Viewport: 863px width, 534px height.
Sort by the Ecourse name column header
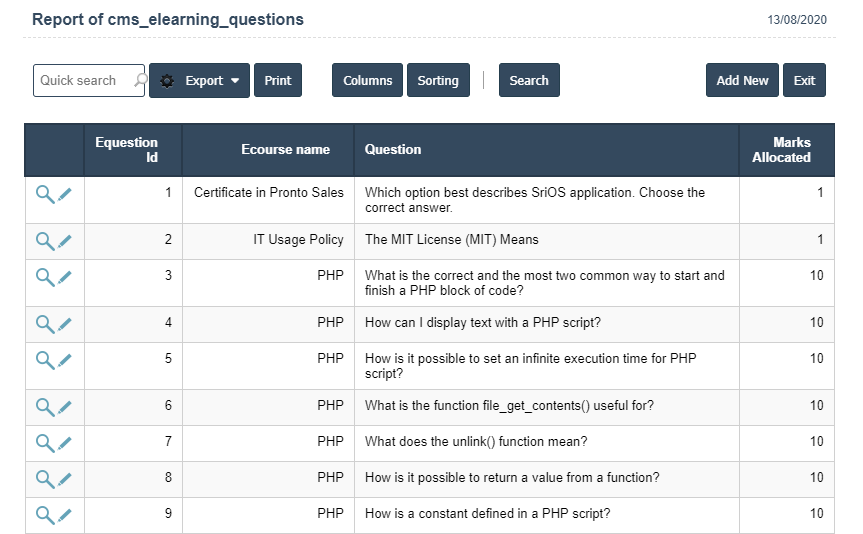(x=285, y=150)
